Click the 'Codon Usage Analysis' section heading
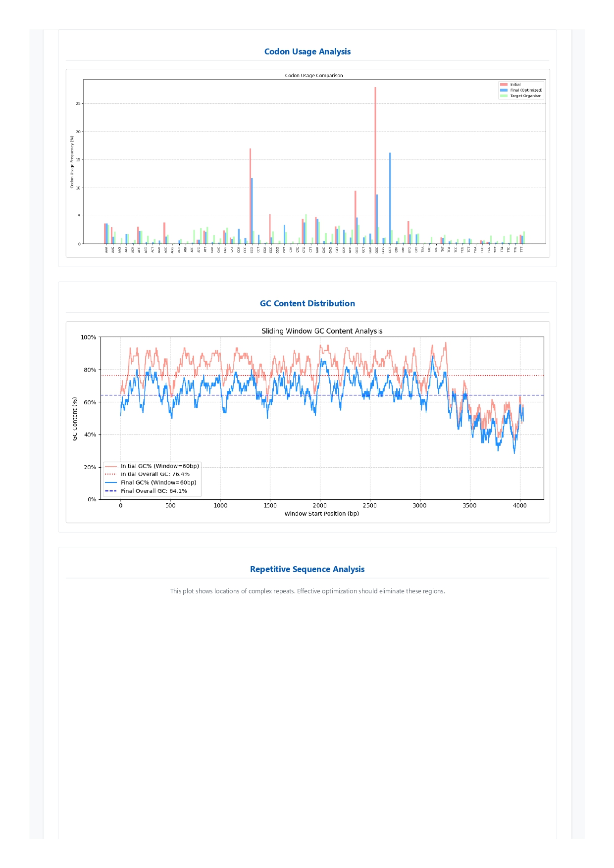This screenshot has height=868, width=614. (307, 51)
